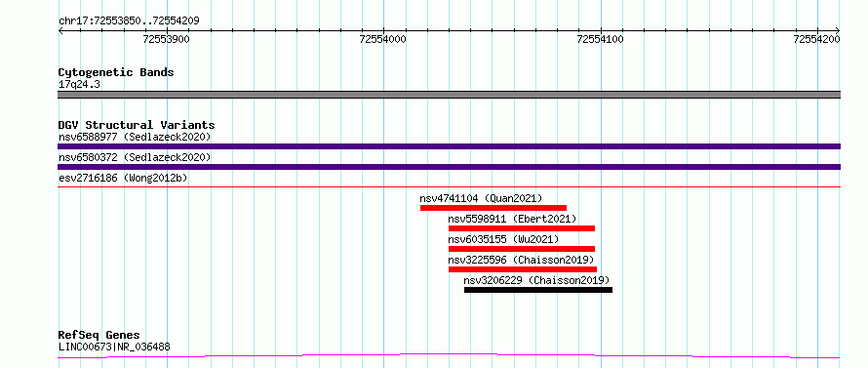
Task: Click the chr17:72553850..72554209 region label
Action: click(129, 20)
